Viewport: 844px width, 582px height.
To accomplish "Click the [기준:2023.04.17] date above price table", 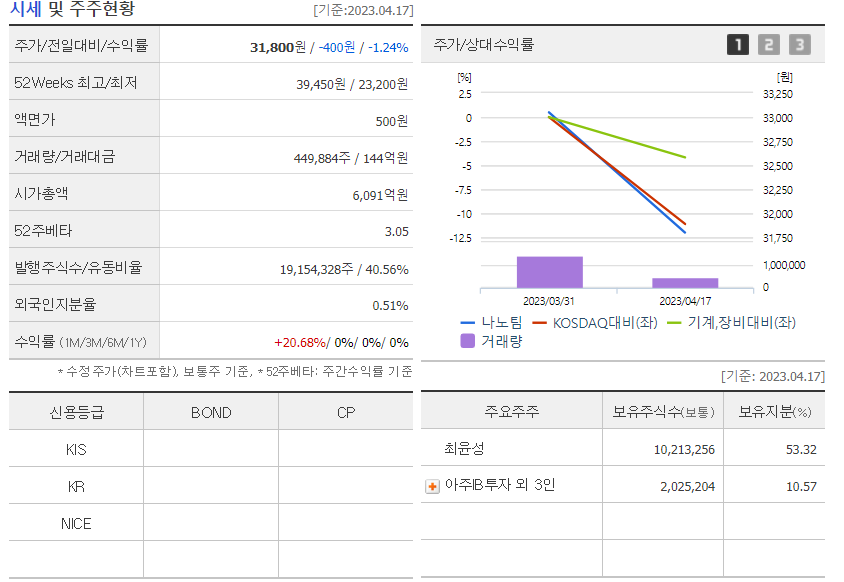I will click(363, 11).
